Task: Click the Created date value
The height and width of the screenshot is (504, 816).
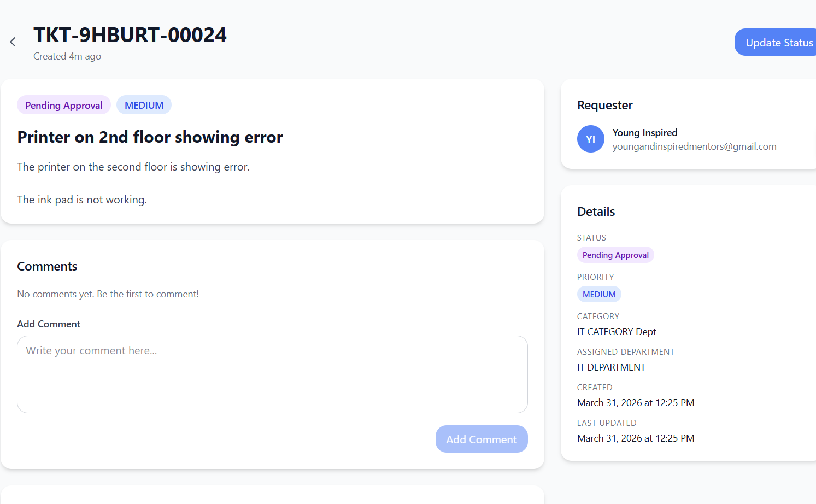Action: click(636, 403)
